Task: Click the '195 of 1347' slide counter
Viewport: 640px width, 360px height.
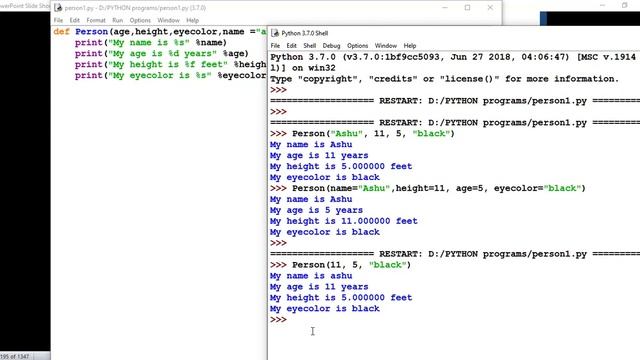Action: pos(15,357)
